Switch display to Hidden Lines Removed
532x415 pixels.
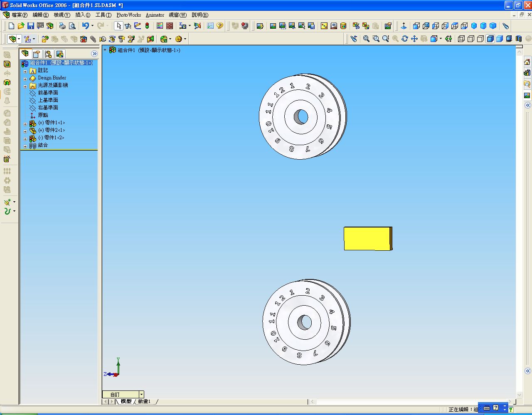[480, 39]
